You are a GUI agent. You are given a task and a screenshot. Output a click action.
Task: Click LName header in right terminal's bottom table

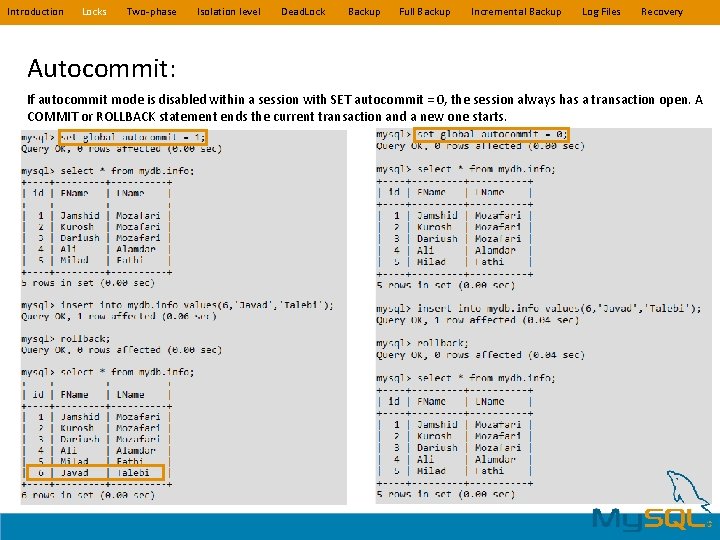(489, 401)
